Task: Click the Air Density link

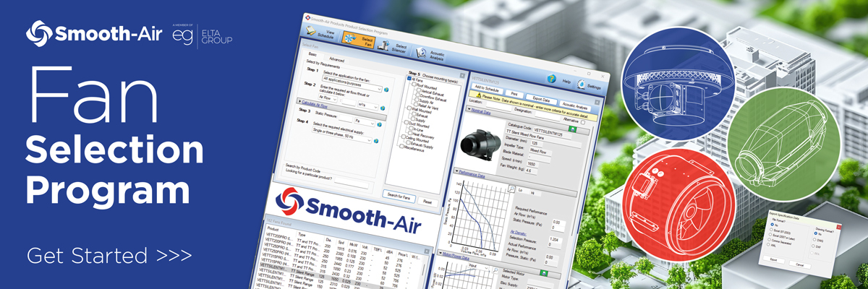Action: (x=517, y=232)
